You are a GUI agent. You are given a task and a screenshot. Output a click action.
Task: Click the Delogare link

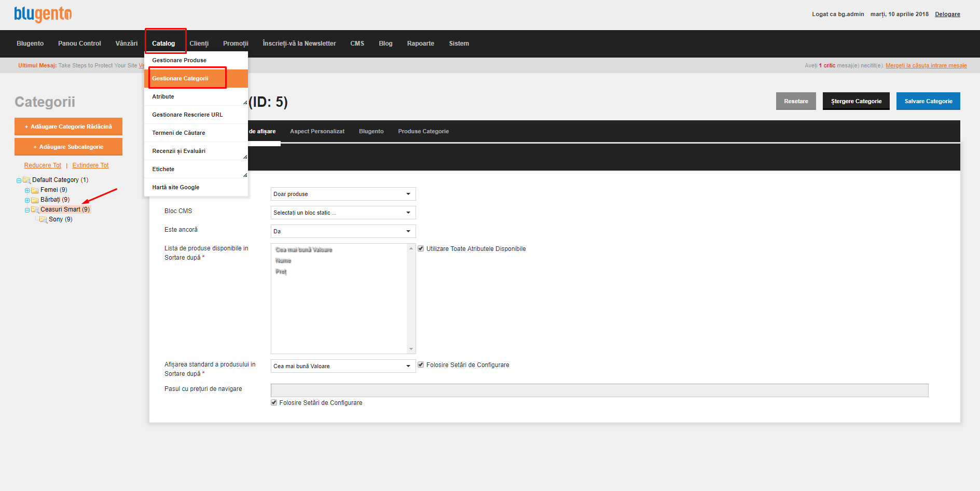947,15
